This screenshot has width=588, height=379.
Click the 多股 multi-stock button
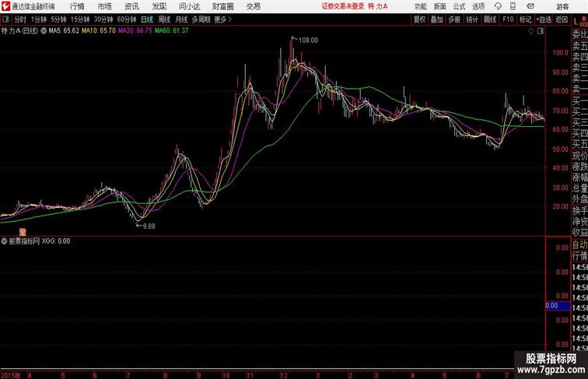[454, 19]
